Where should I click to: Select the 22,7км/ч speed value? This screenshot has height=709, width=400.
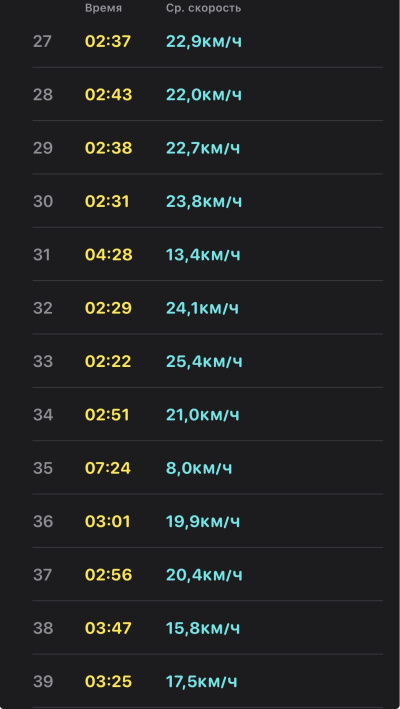pos(203,148)
